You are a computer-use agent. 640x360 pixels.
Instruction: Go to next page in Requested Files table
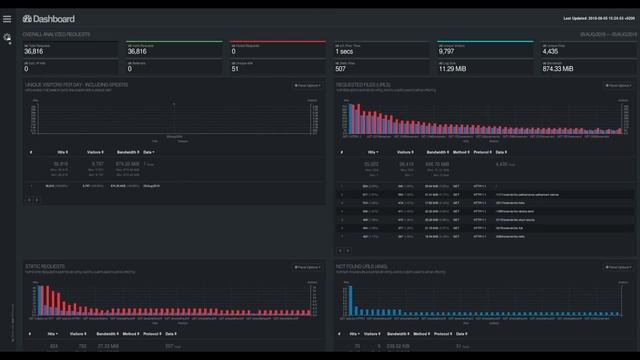348,251
